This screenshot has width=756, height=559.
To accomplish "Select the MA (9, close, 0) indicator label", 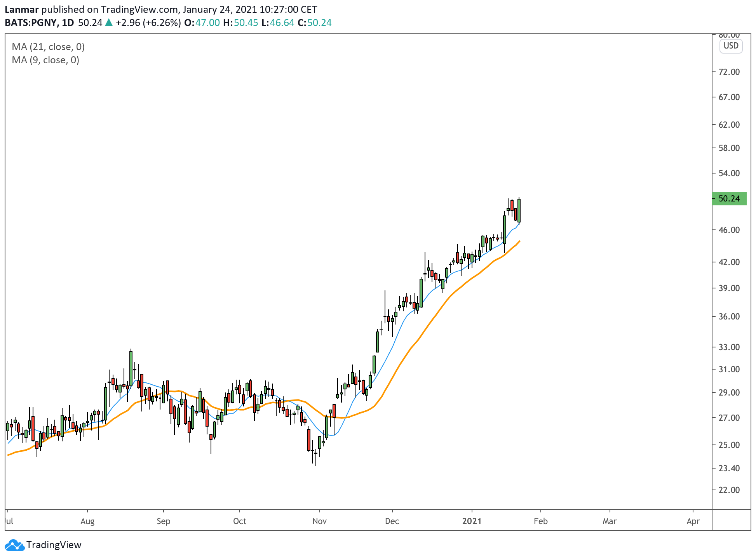I will (x=45, y=60).
